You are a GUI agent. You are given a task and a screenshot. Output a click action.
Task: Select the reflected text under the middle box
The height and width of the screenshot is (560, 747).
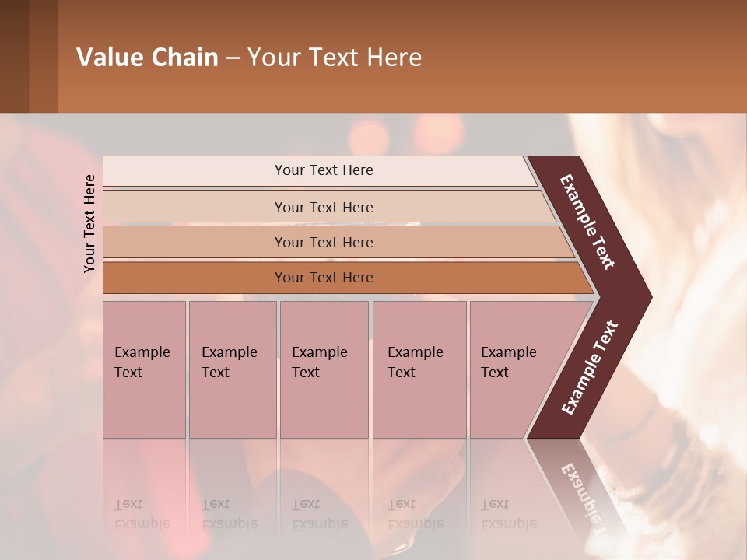(319, 514)
